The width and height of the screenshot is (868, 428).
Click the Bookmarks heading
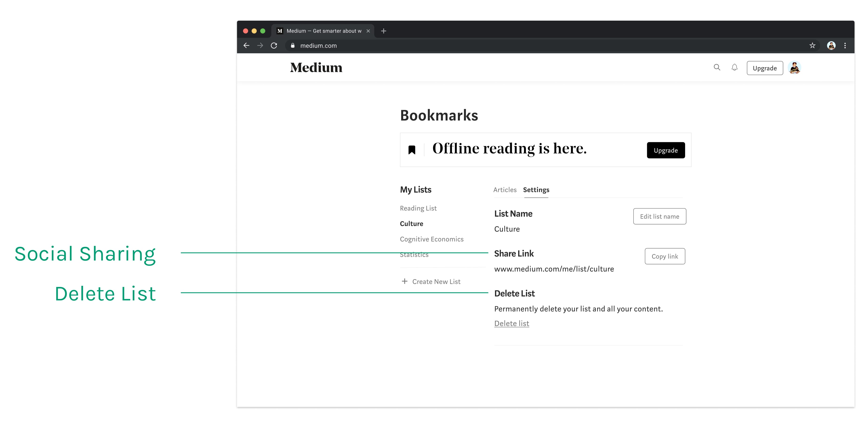[439, 115]
